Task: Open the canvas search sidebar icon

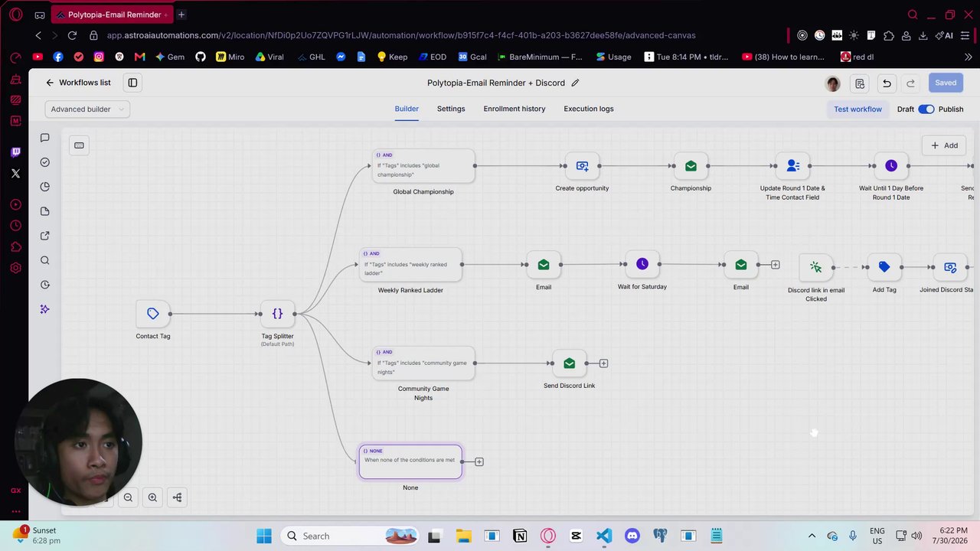Action: (x=44, y=260)
